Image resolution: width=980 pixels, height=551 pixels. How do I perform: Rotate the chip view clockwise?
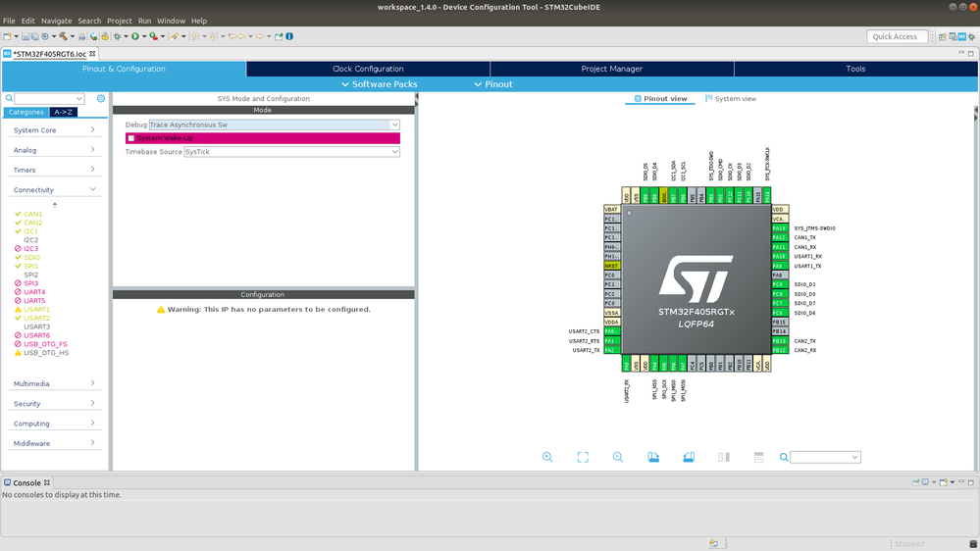click(653, 457)
